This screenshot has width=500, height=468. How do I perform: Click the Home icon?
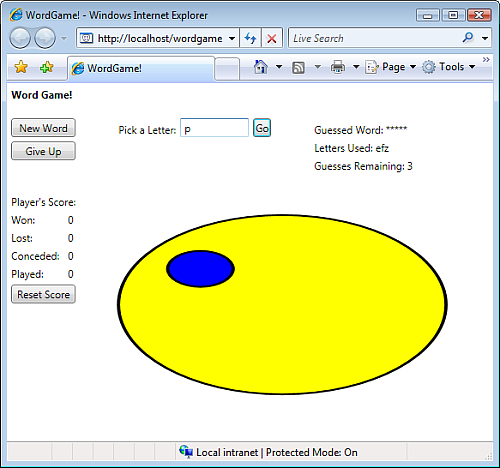261,67
